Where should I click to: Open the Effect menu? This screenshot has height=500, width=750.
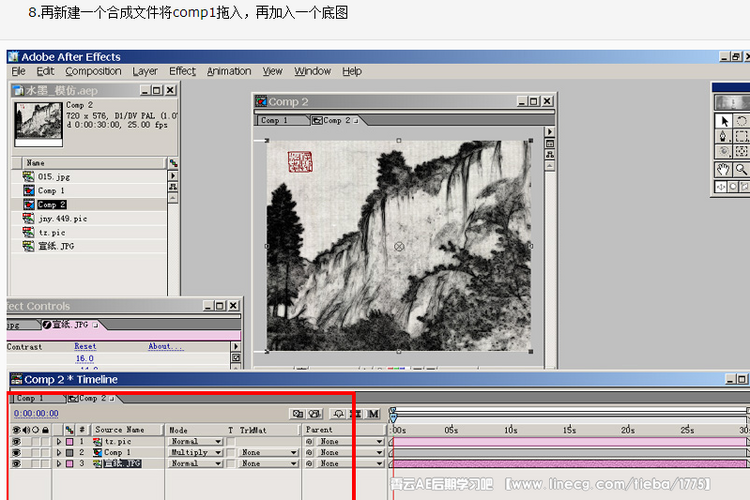[x=182, y=71]
